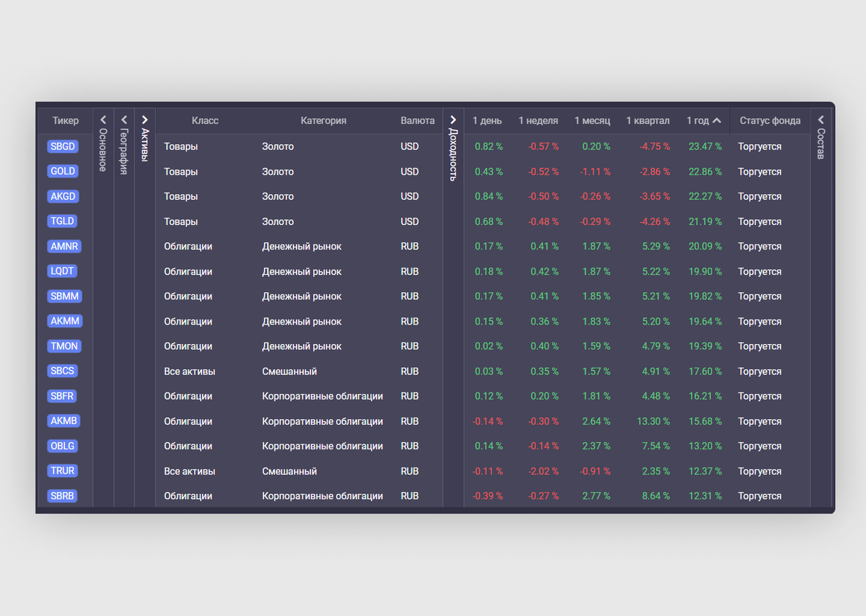Expand the Основное column group chevron

(x=103, y=120)
